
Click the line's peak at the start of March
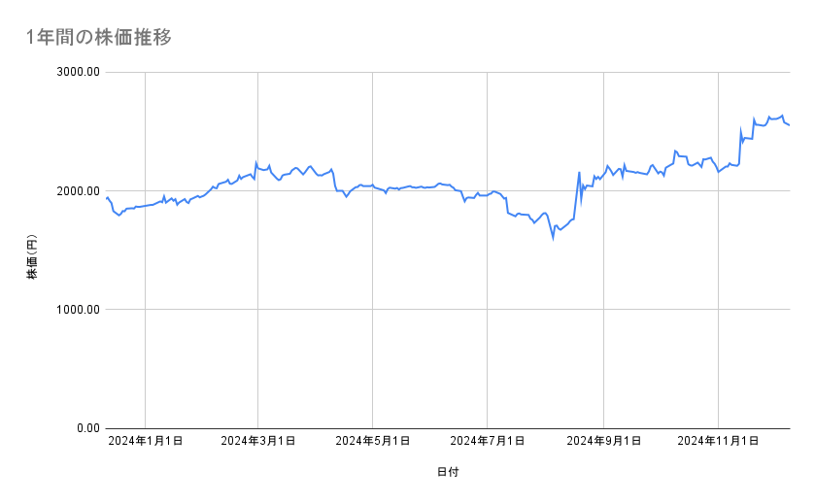click(255, 162)
